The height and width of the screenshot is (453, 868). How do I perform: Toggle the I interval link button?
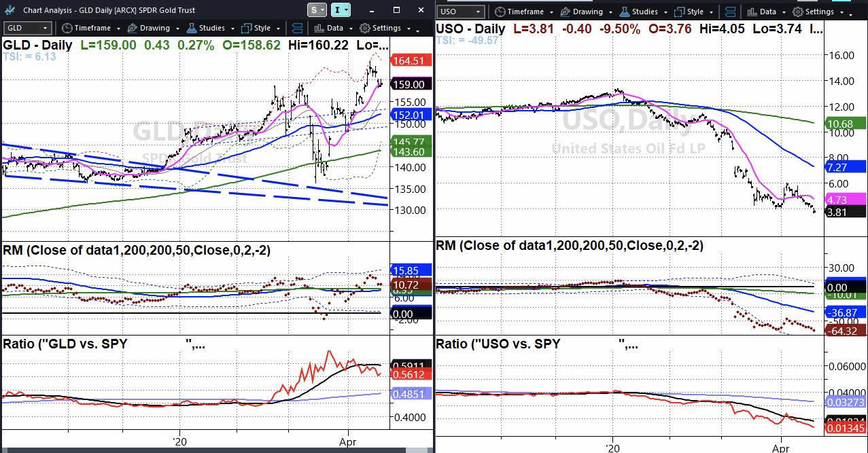pos(341,10)
